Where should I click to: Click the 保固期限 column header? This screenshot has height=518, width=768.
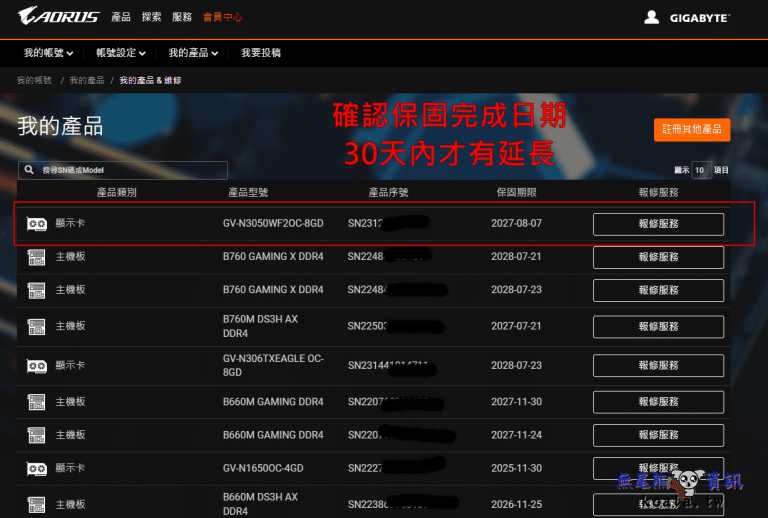(516, 193)
